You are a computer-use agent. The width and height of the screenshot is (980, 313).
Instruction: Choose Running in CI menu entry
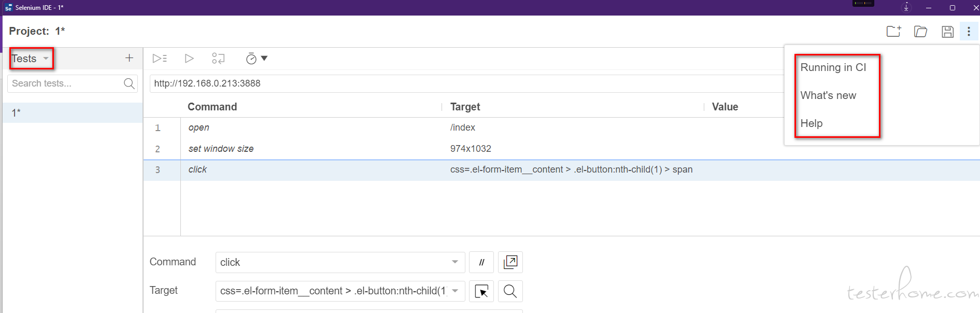pos(833,67)
